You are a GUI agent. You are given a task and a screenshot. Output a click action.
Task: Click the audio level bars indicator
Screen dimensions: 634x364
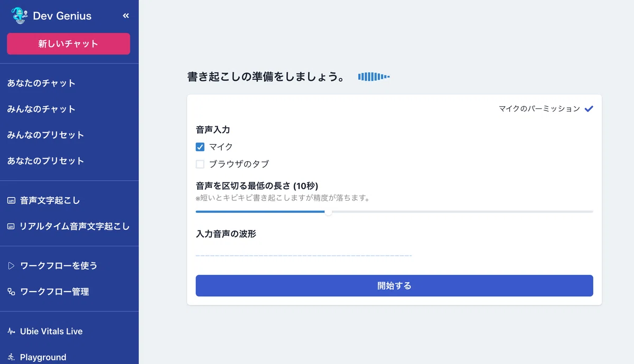pos(374,77)
